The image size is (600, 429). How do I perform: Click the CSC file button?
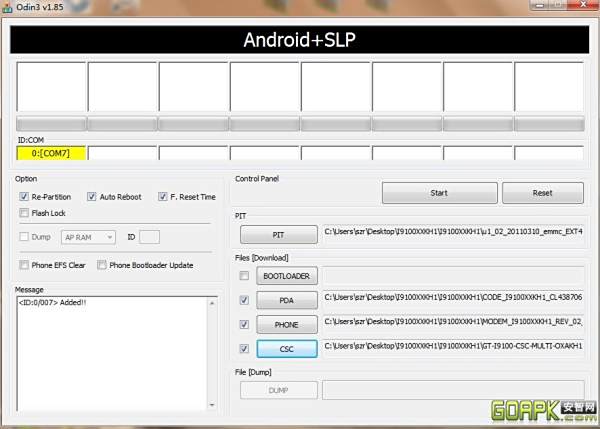coord(287,349)
